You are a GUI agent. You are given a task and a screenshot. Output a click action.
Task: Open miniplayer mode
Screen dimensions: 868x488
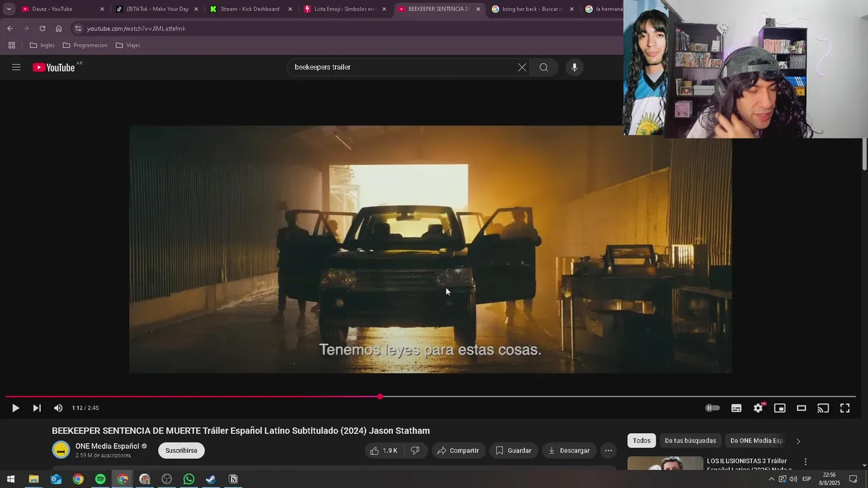tap(780, 408)
